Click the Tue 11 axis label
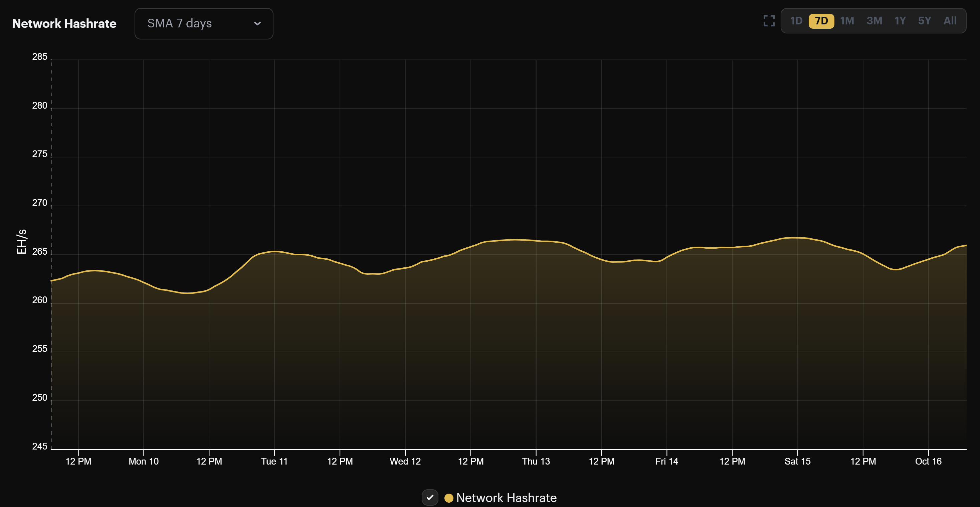Screen dimensions: 980x507 tap(274, 461)
